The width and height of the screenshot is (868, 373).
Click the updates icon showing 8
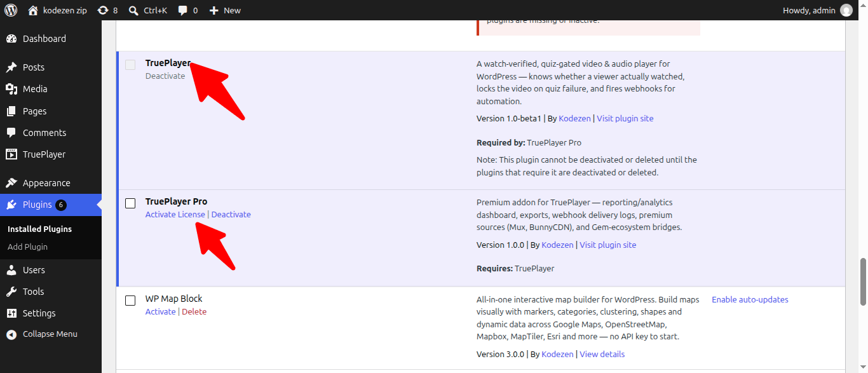pyautogui.click(x=102, y=10)
